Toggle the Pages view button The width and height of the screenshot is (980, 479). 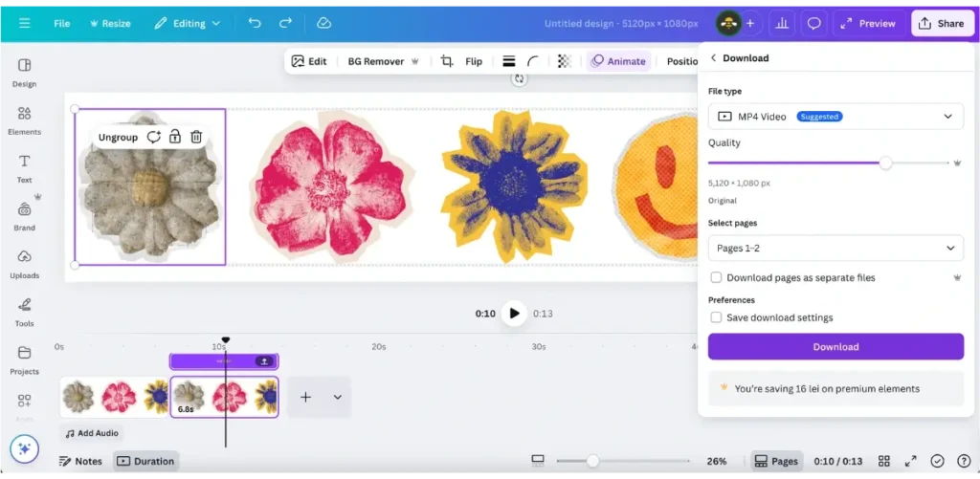[x=775, y=461]
